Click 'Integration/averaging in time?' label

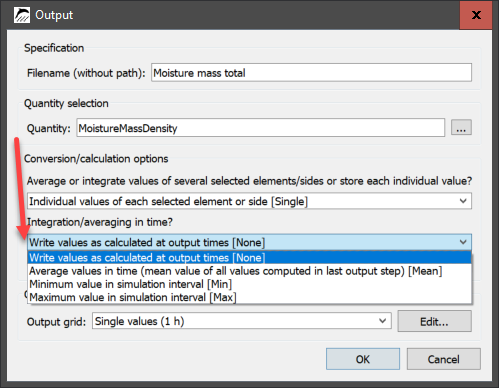coord(100,222)
